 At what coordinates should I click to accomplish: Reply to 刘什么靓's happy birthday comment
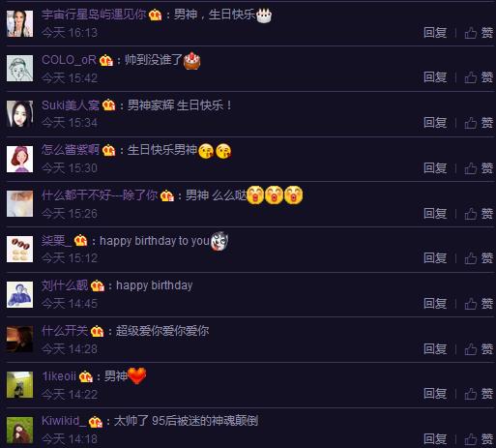(x=435, y=304)
